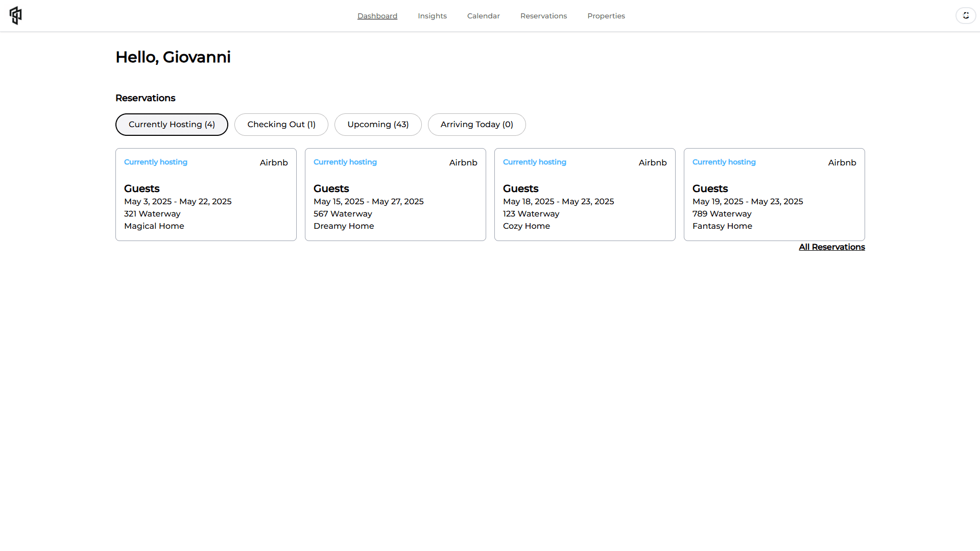
Task: Click the circular icon button at top right
Action: 965,15
